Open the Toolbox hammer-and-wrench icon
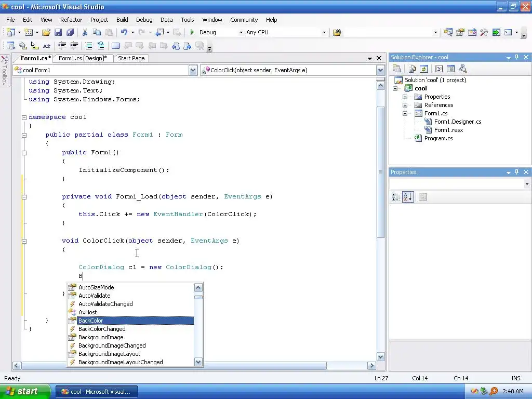Image resolution: width=532 pixels, height=399 pixels. click(x=484, y=32)
